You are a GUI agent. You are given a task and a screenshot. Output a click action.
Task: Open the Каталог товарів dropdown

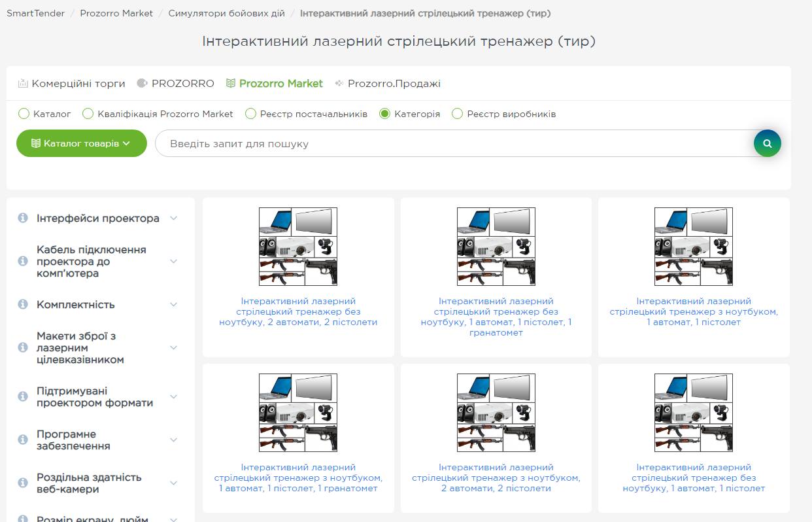tap(81, 143)
